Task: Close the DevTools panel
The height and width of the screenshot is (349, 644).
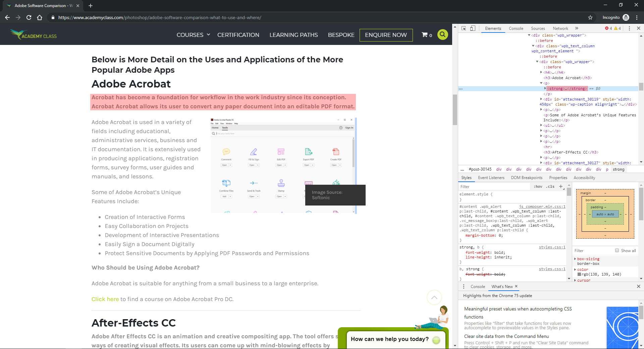Action: click(x=639, y=28)
